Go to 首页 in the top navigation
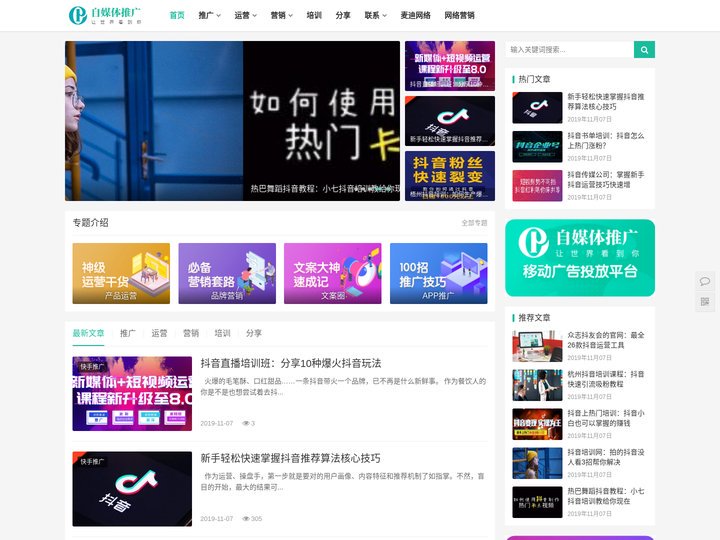720x540 pixels. pos(177,15)
